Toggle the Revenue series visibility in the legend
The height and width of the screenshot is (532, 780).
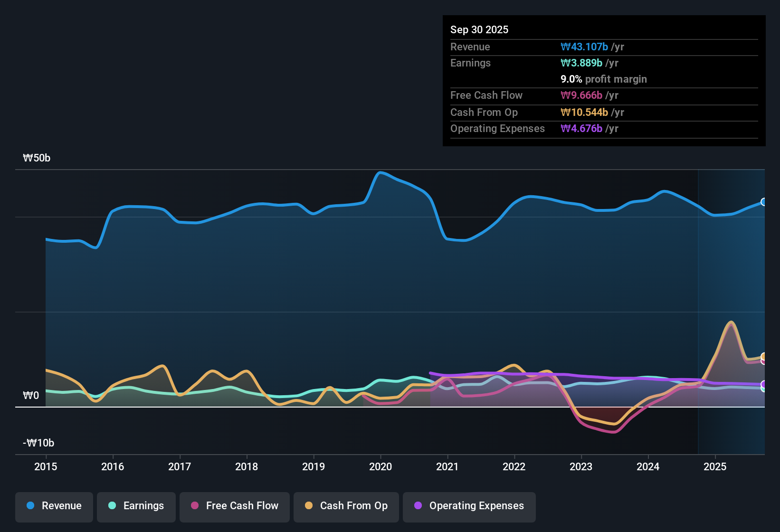pos(54,506)
